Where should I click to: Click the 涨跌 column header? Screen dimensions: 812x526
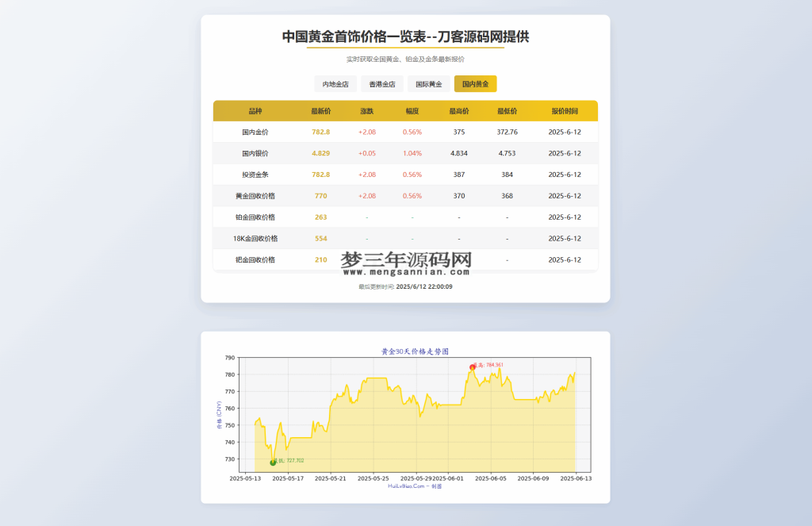click(x=365, y=111)
